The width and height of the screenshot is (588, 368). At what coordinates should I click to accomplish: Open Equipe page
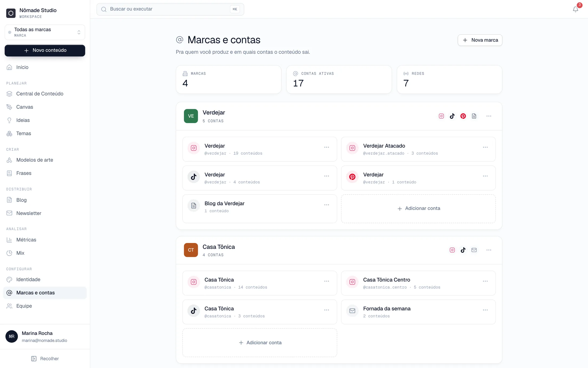pyautogui.click(x=45, y=306)
